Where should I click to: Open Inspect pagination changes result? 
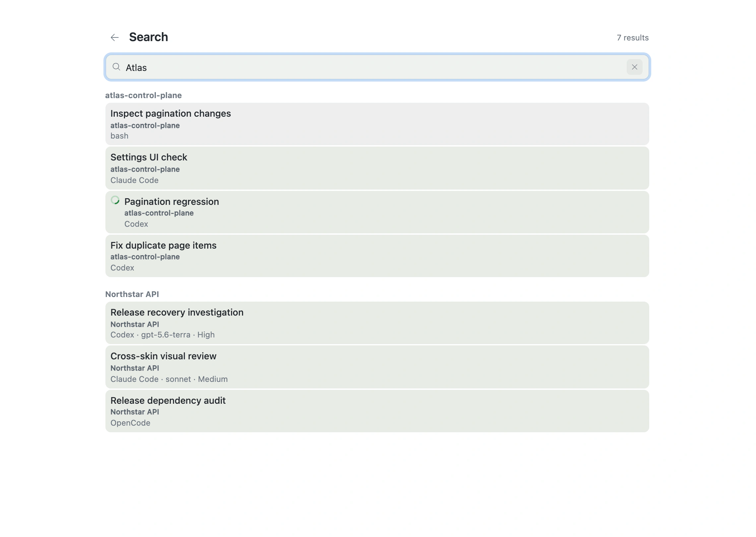377,124
